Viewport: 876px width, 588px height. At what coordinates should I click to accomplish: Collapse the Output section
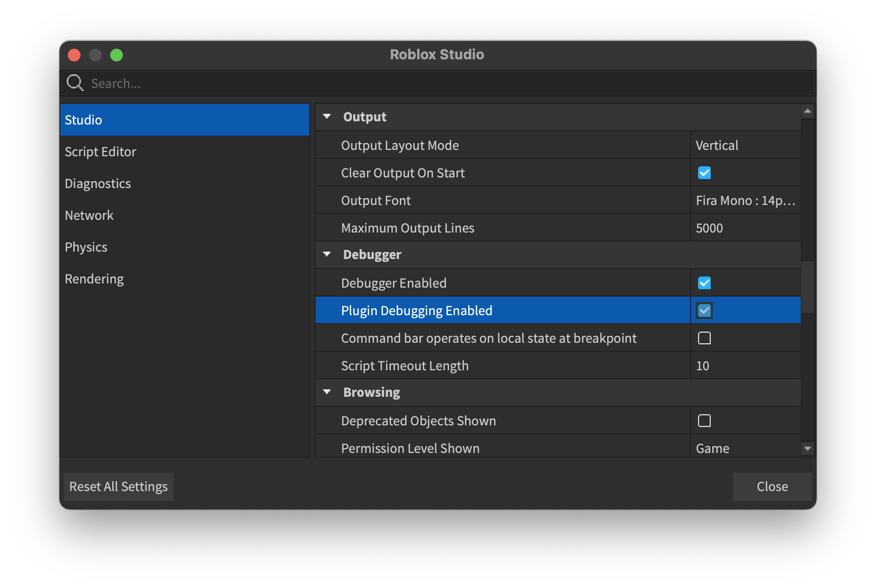(327, 117)
